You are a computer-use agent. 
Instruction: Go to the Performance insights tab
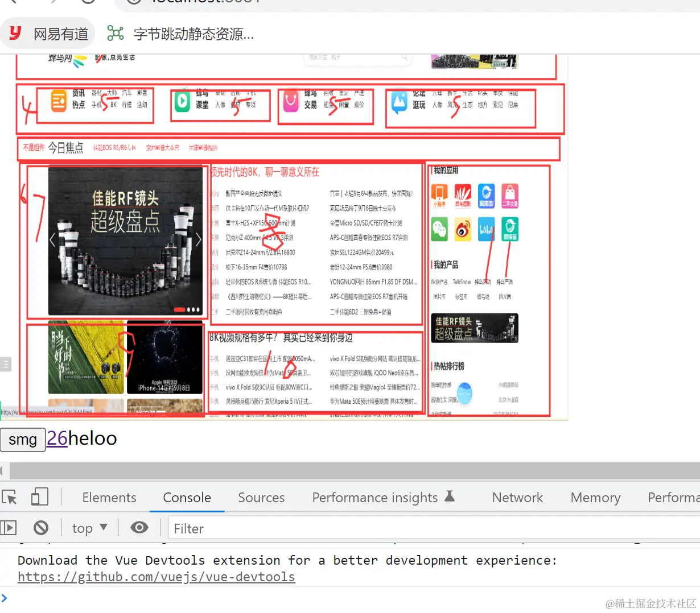pyautogui.click(x=375, y=498)
